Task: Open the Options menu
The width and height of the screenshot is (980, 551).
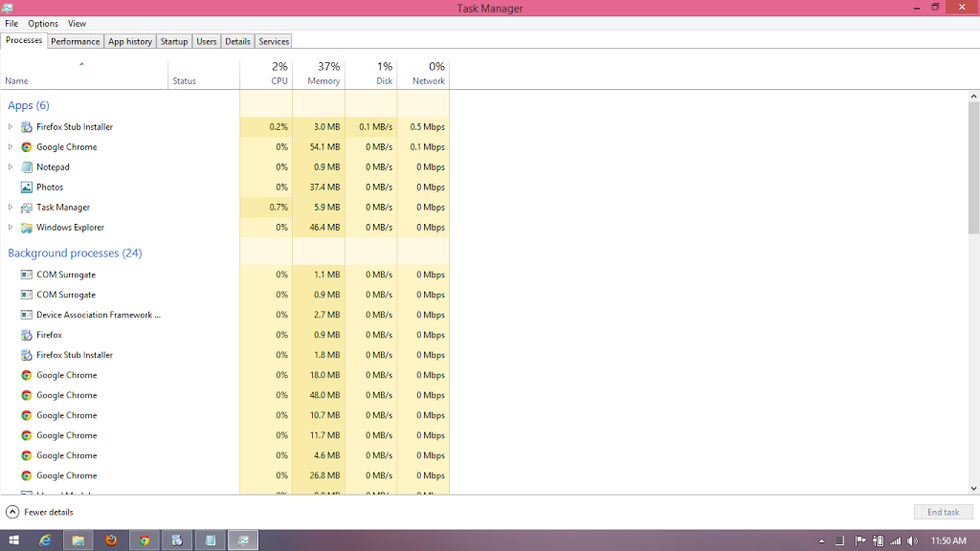Action: click(42, 24)
